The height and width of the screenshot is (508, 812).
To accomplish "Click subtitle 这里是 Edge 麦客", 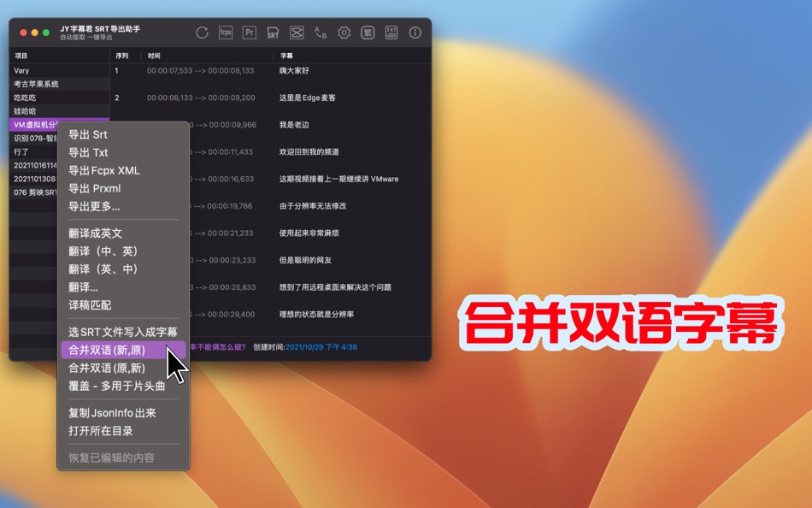I will tap(308, 97).
